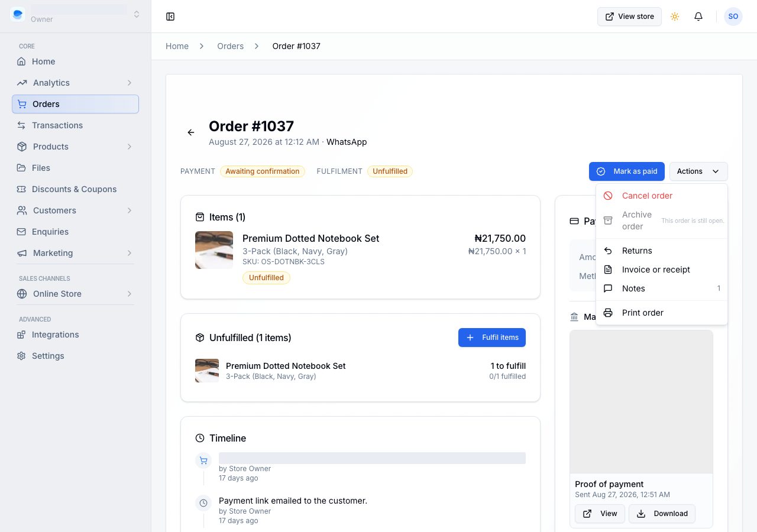The height and width of the screenshot is (532, 757).
Task: Click the Transactions arrows icon
Action: point(21,125)
